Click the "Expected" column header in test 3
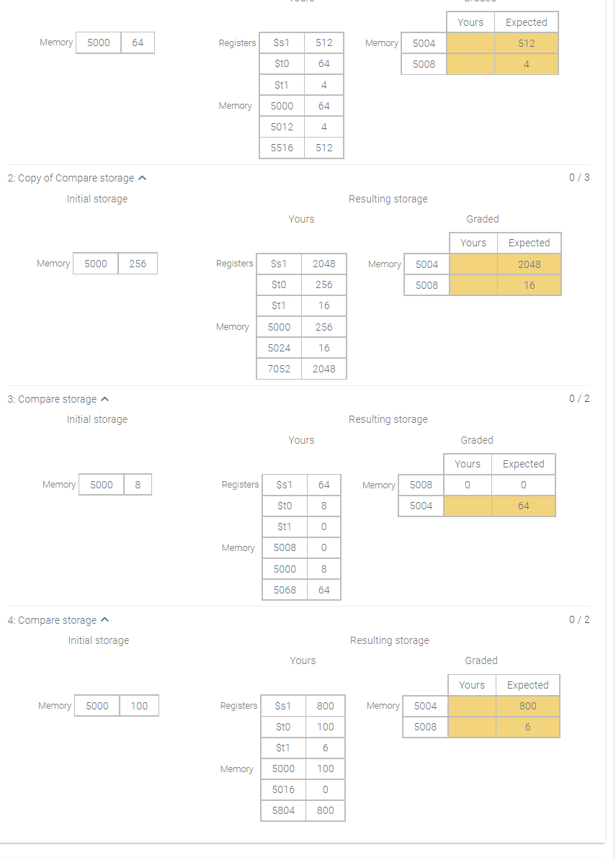Screen dimensions: 616x860 523,464
